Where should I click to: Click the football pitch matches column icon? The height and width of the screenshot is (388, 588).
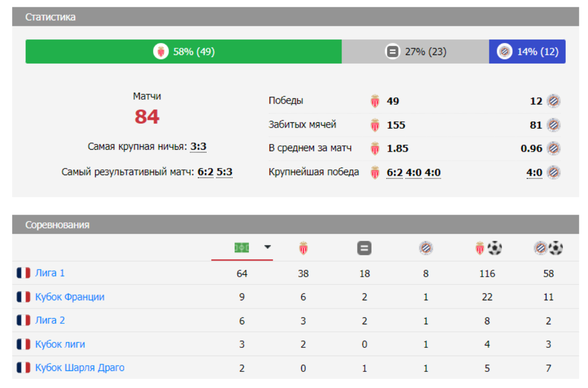241,248
